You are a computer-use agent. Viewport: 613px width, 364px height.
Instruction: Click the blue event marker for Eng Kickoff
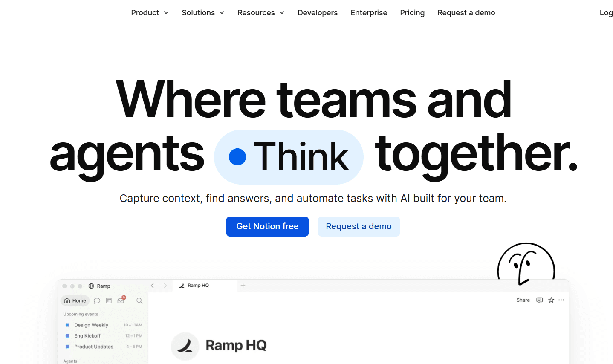click(x=67, y=336)
